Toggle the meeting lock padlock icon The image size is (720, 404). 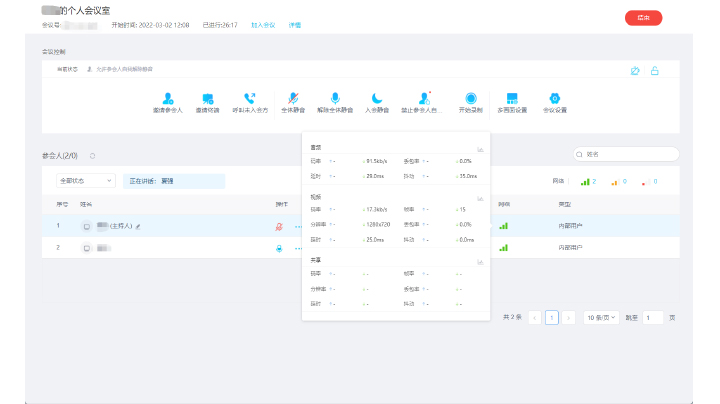[x=655, y=71]
